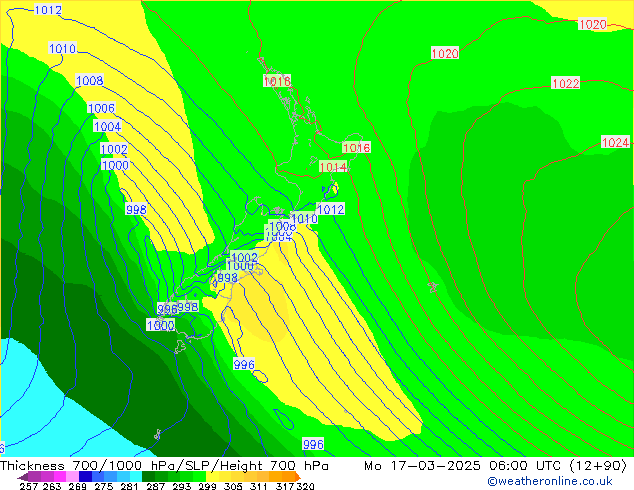The image size is (634, 490).
Task: Click the legend value 320
Action: (305, 486)
